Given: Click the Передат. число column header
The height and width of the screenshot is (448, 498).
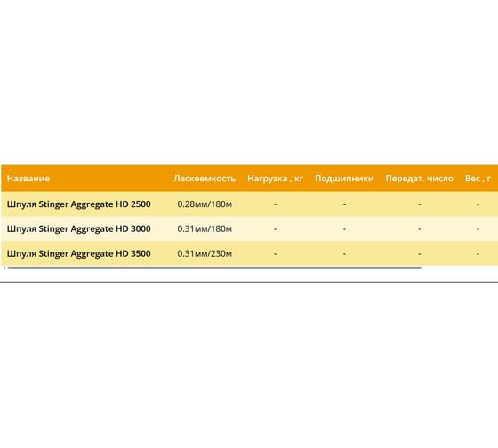Looking at the screenshot, I should [419, 179].
